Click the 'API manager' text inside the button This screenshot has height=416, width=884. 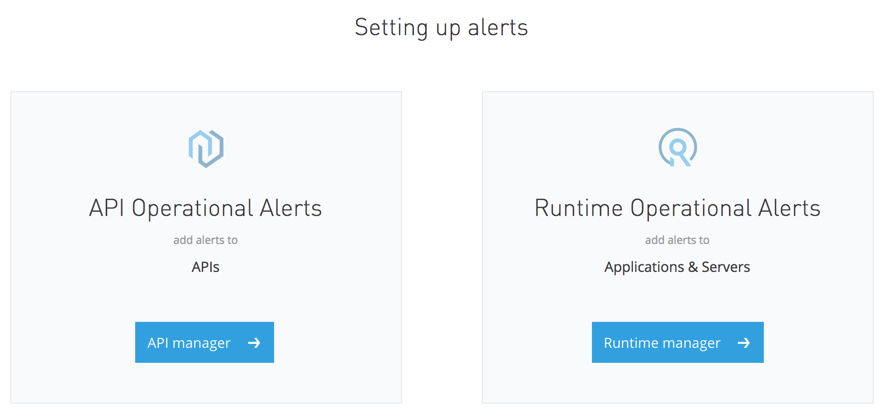189,343
